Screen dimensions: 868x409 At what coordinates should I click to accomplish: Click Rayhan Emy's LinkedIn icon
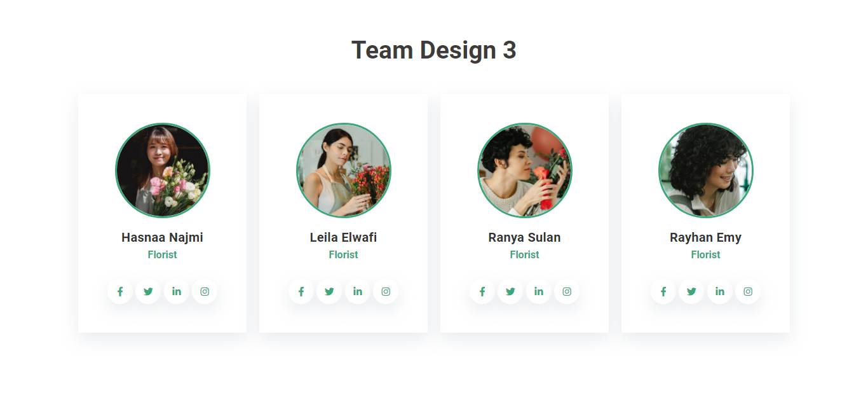point(720,292)
